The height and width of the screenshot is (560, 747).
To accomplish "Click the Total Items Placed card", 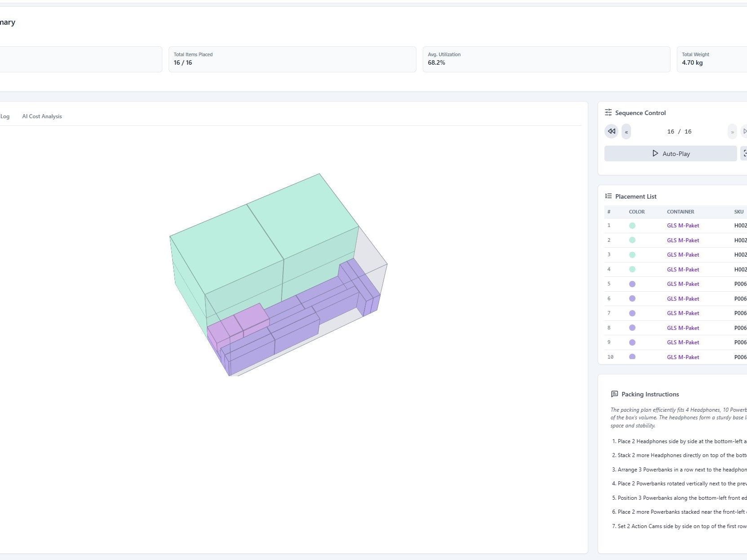I will 292,59.
